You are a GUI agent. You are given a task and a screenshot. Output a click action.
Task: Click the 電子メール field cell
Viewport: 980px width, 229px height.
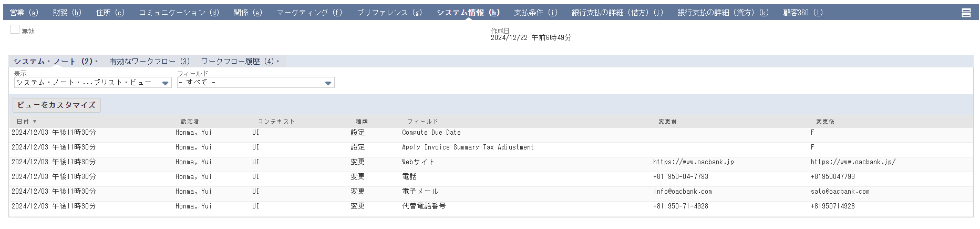click(x=420, y=192)
